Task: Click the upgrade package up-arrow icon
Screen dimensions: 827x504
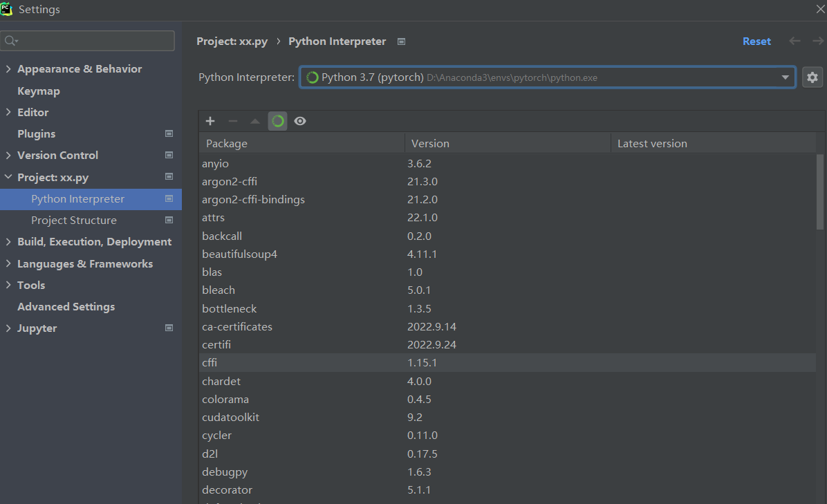Action: [x=255, y=121]
